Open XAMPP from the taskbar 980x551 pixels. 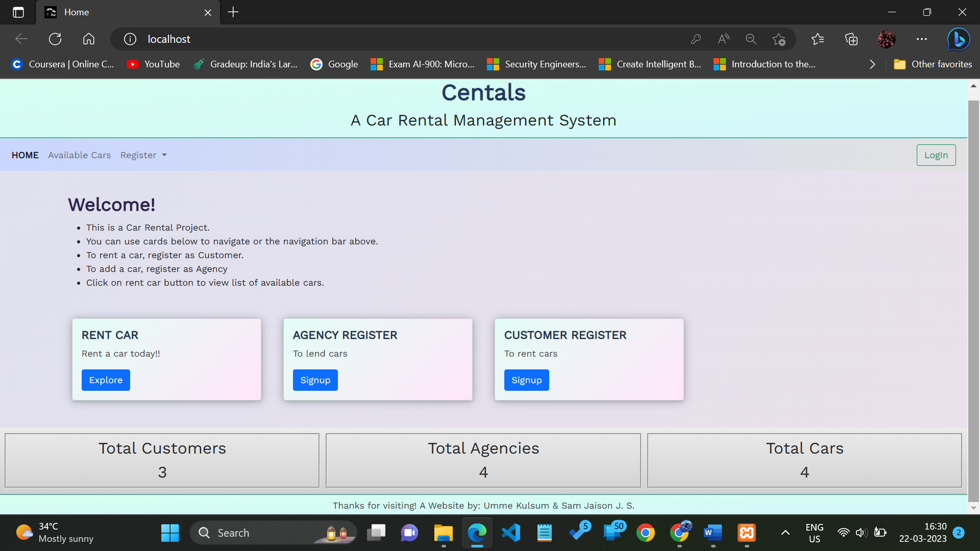(747, 533)
